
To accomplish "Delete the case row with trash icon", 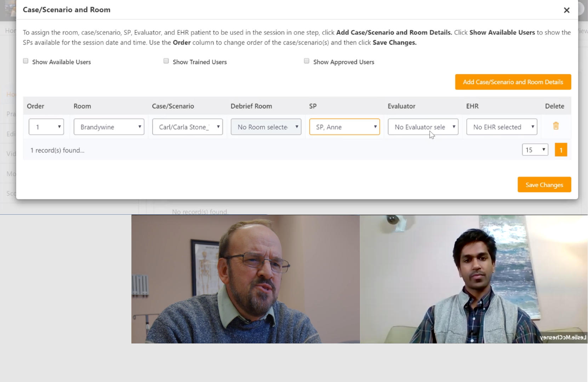I will [555, 126].
